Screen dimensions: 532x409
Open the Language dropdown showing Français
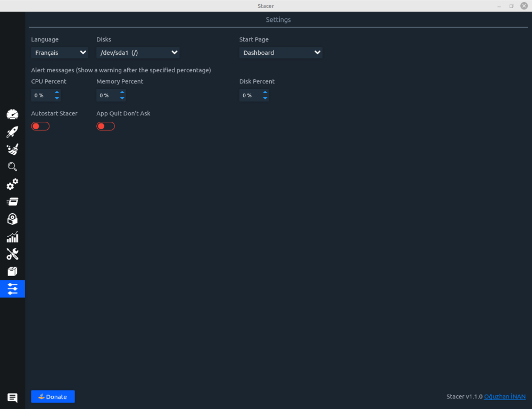60,53
